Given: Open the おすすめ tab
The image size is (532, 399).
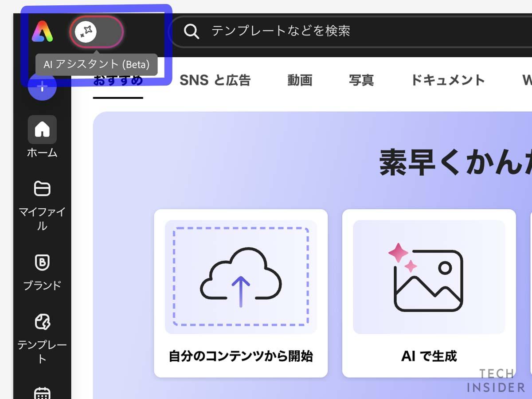Looking at the screenshot, I should tap(117, 80).
